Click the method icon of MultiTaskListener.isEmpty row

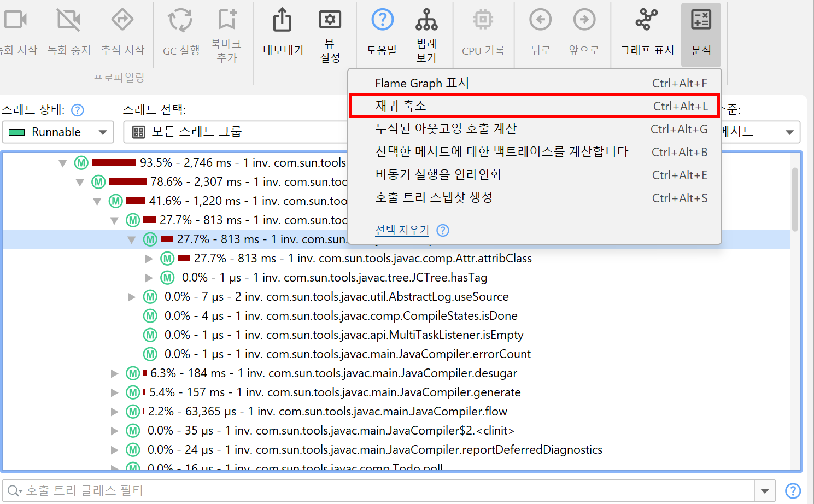click(x=150, y=335)
